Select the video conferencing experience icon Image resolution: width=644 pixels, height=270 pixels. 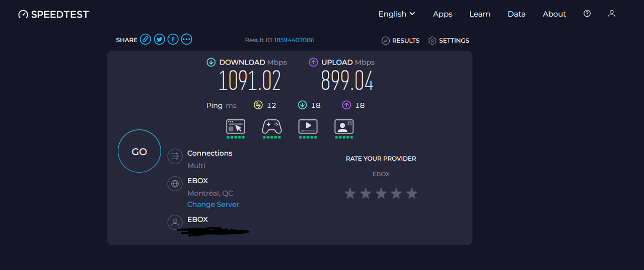344,126
